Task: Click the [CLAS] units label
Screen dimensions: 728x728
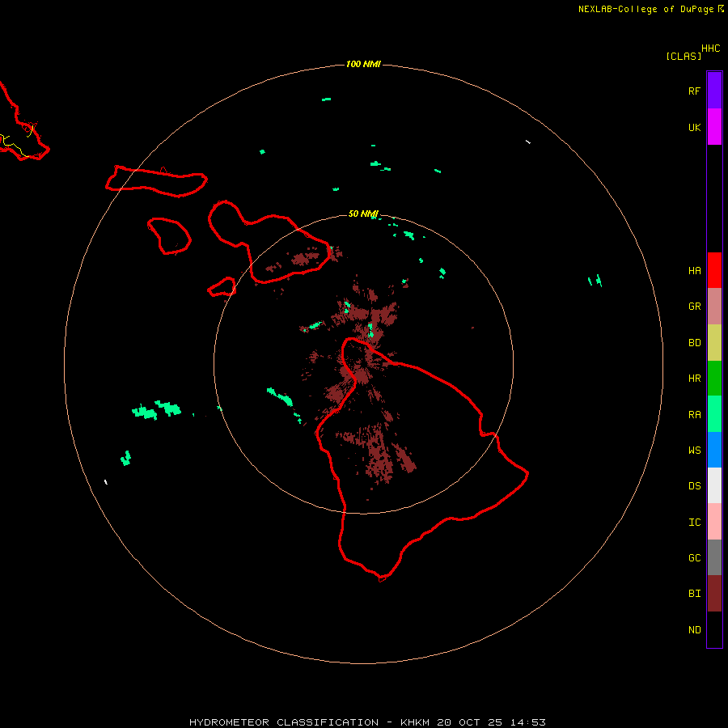Action: [x=684, y=57]
